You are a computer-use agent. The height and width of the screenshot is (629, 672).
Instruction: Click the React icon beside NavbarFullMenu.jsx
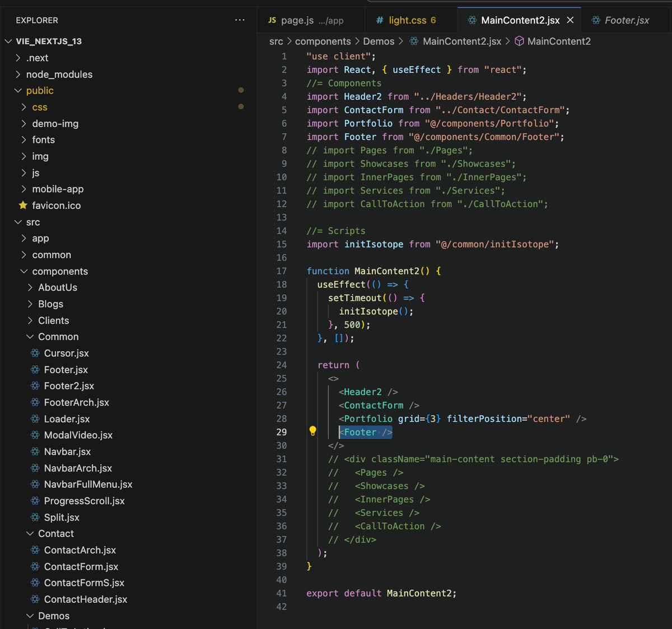click(35, 484)
